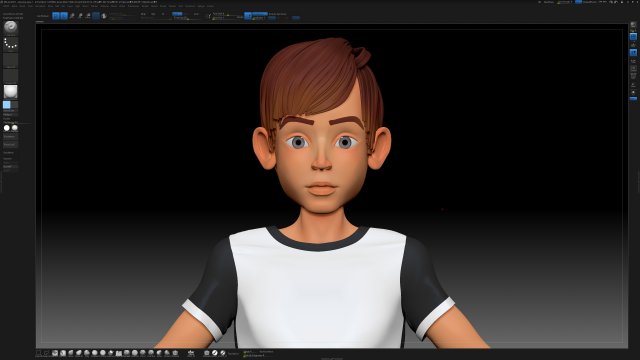Activate the second blue Draw mode button

(x=64, y=16)
